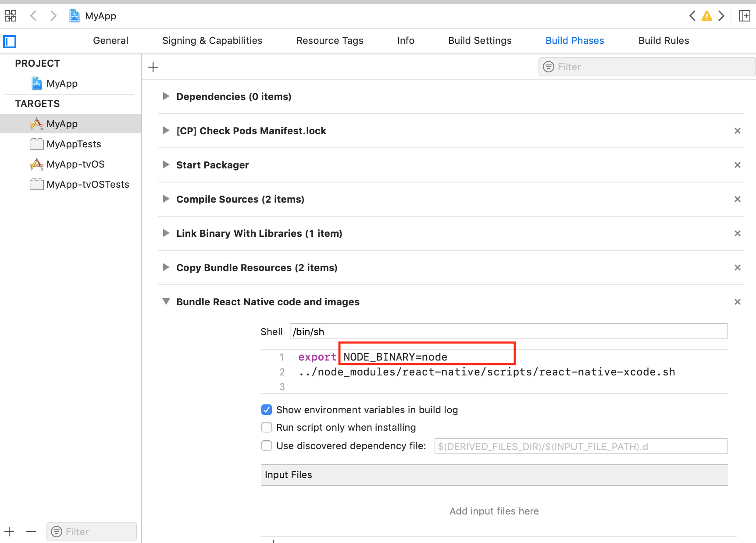
Task: Open the Build Rules tab
Action: pos(663,40)
